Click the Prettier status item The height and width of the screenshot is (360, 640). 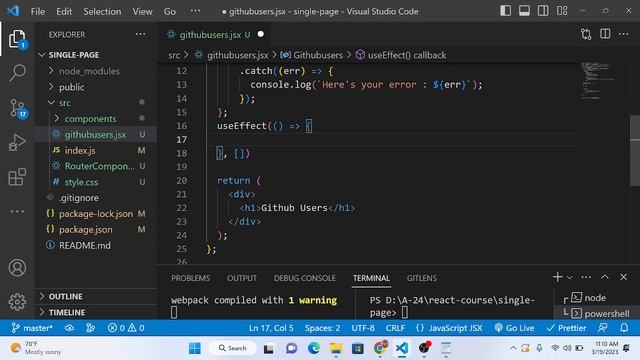pyautogui.click(x=566, y=328)
